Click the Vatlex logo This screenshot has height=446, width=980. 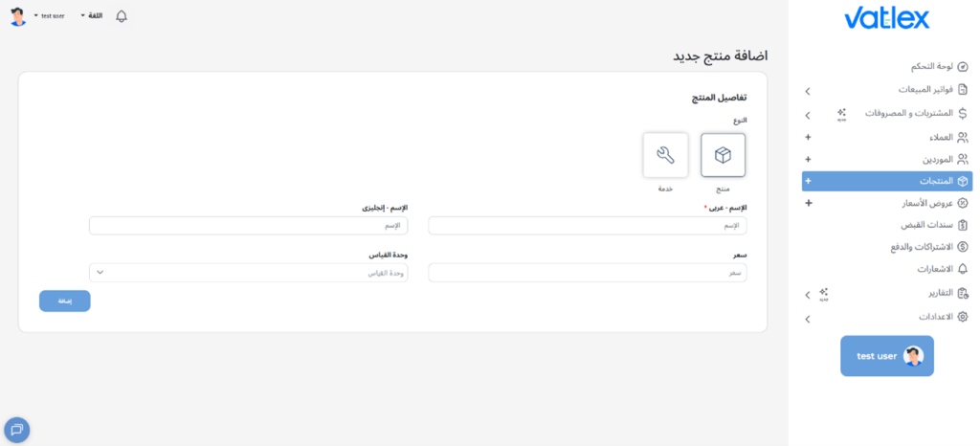click(x=886, y=19)
